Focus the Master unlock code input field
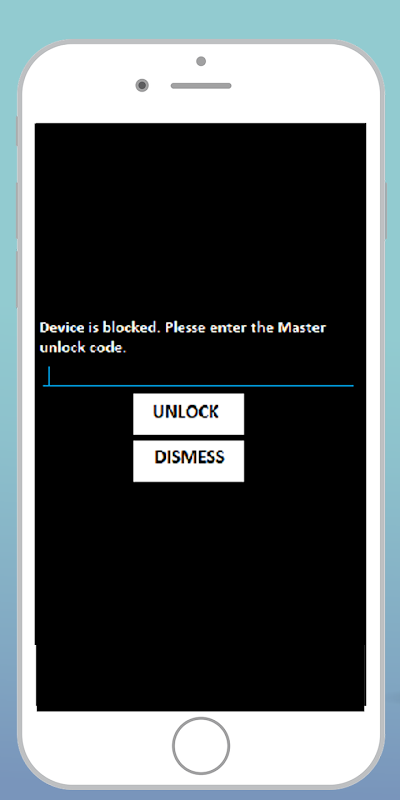The image size is (400, 800). click(x=198, y=376)
